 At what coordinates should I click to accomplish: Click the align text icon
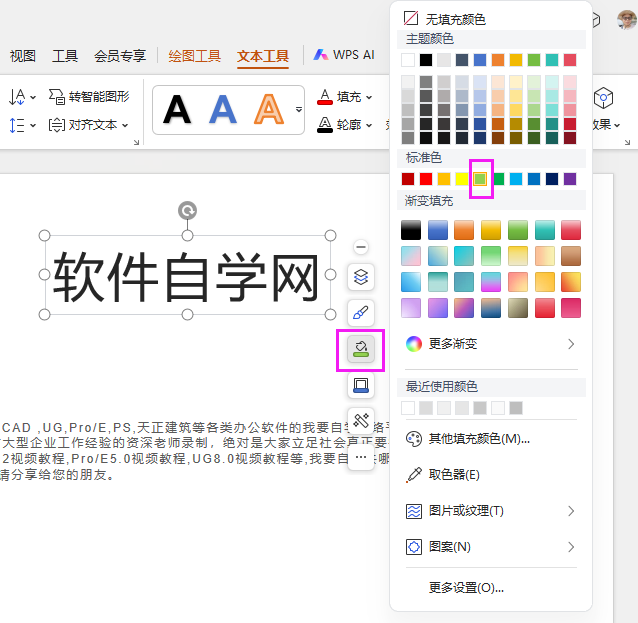57,125
